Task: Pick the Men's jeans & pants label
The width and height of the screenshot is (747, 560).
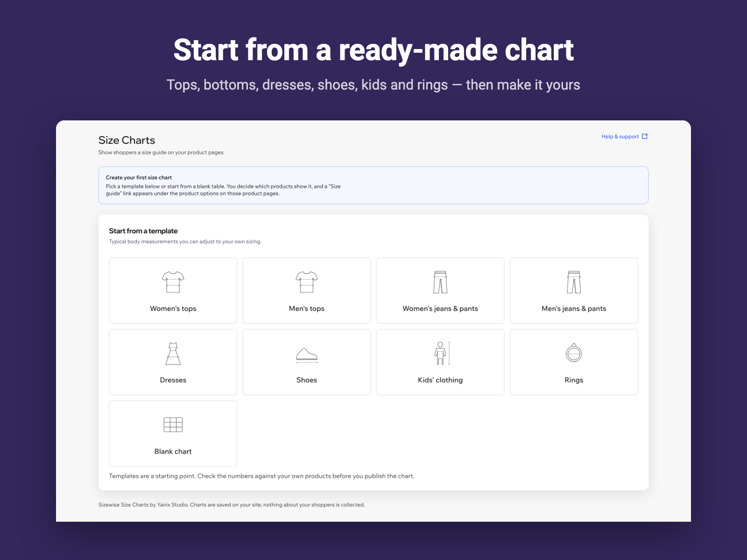Action: click(574, 308)
